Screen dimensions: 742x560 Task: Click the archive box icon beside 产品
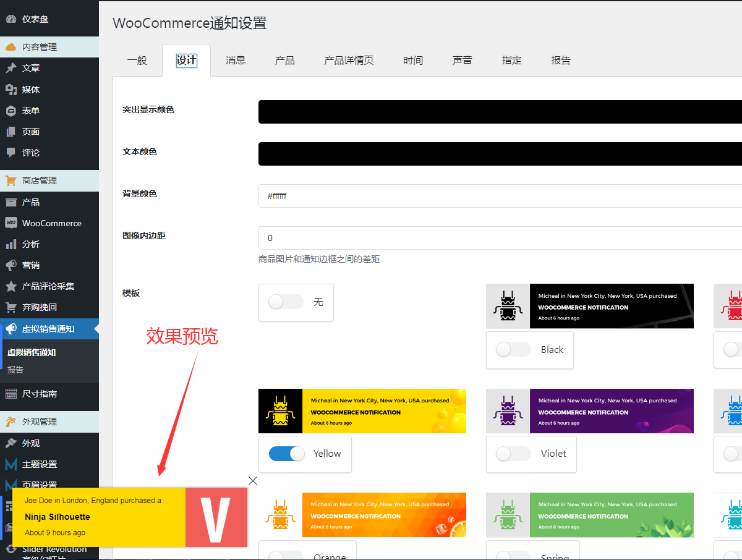[11, 202]
